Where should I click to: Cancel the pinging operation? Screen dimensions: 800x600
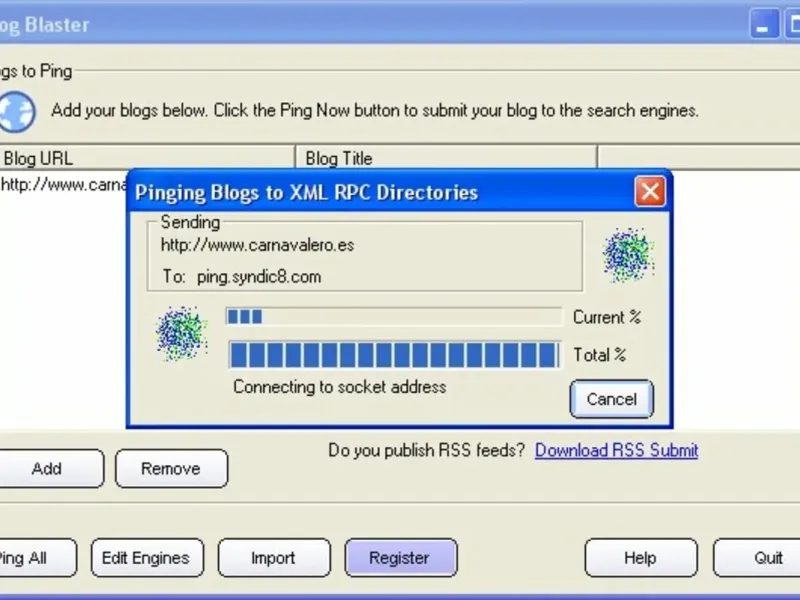(x=612, y=399)
